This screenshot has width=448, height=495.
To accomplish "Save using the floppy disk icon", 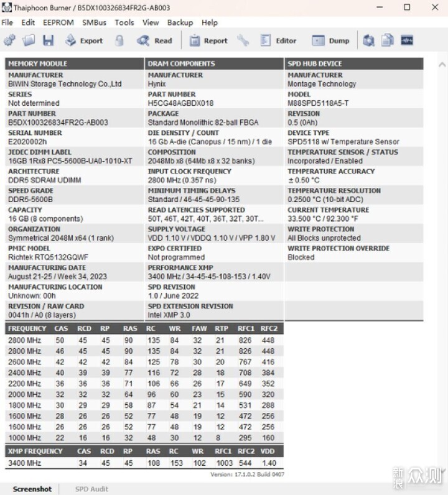I will pyautogui.click(x=49, y=40).
